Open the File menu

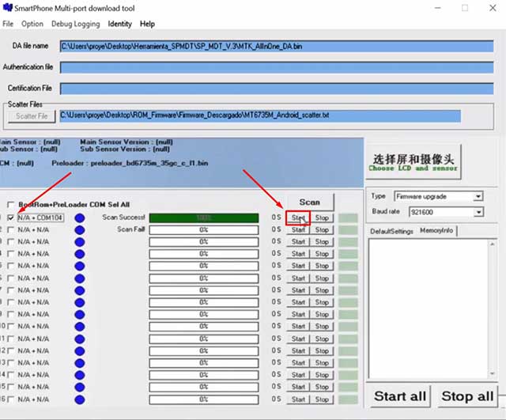(8, 24)
